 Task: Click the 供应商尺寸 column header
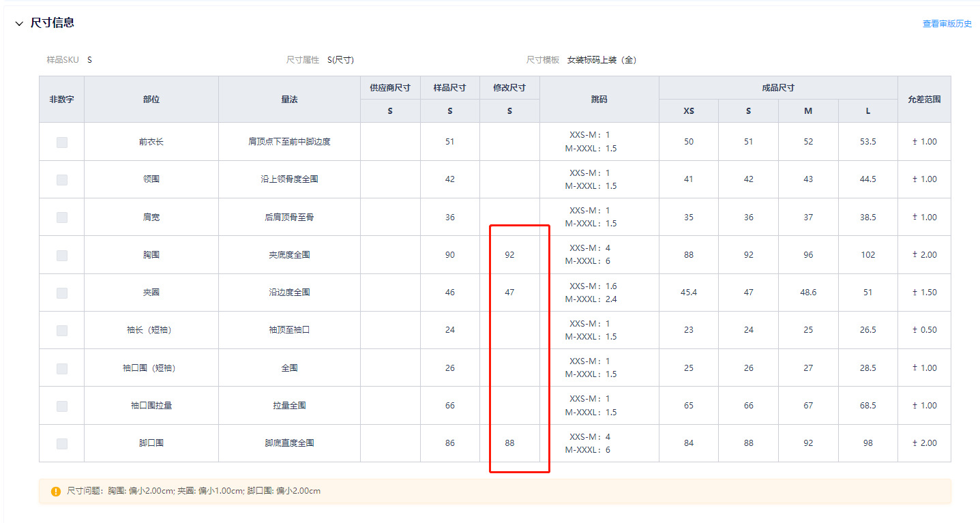[390, 88]
